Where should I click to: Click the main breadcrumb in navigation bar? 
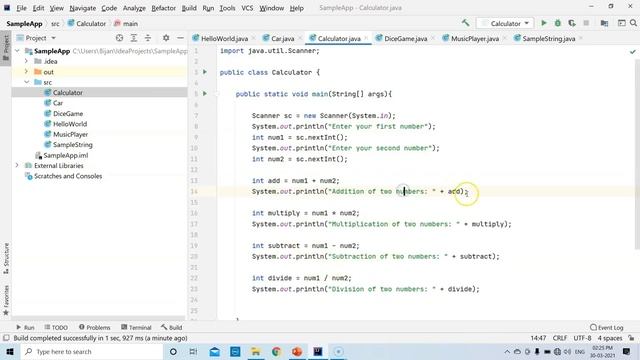[126, 24]
